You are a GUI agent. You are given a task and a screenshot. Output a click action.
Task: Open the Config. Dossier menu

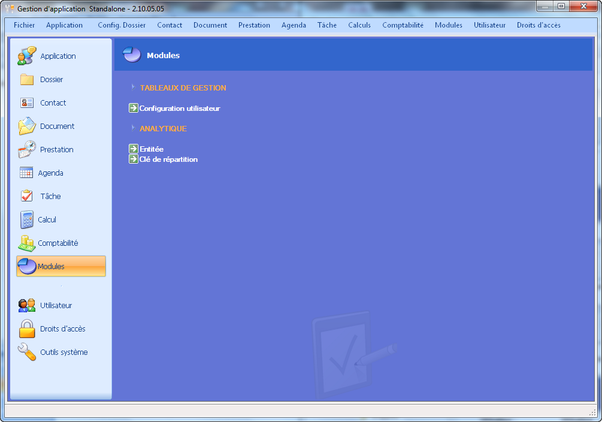121,24
